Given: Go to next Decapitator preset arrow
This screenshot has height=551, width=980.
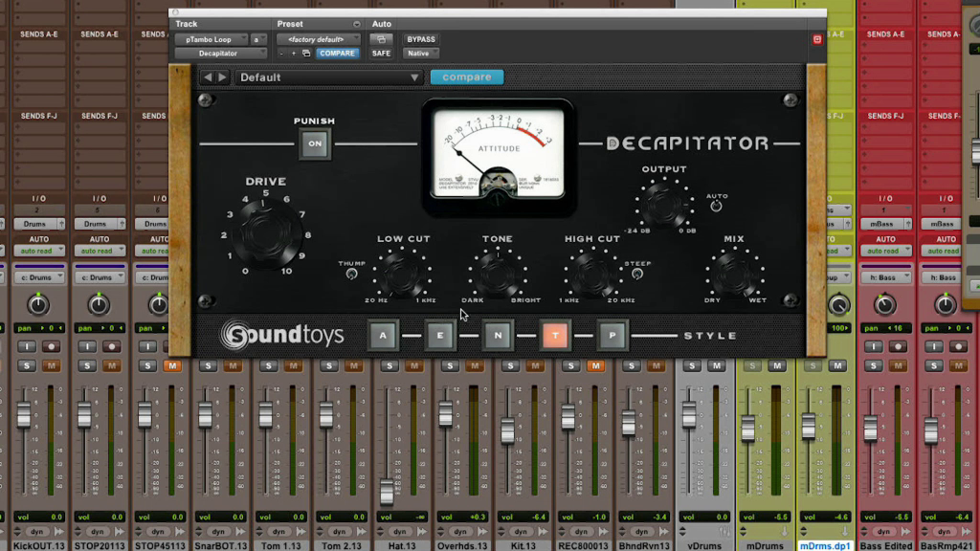Looking at the screenshot, I should point(222,77).
